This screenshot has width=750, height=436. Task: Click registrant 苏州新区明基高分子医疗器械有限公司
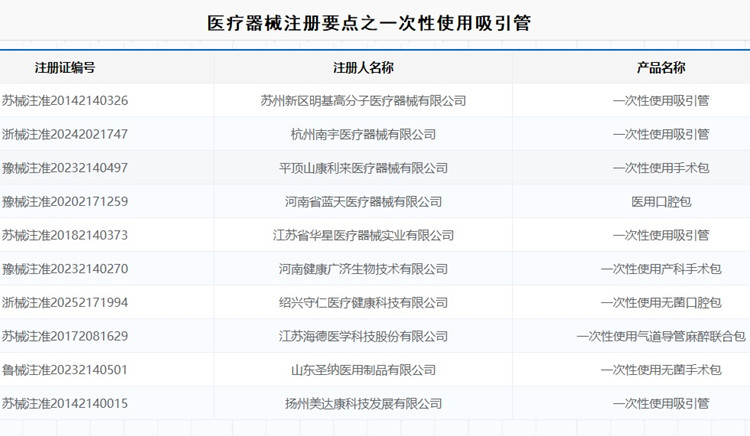coord(363,101)
